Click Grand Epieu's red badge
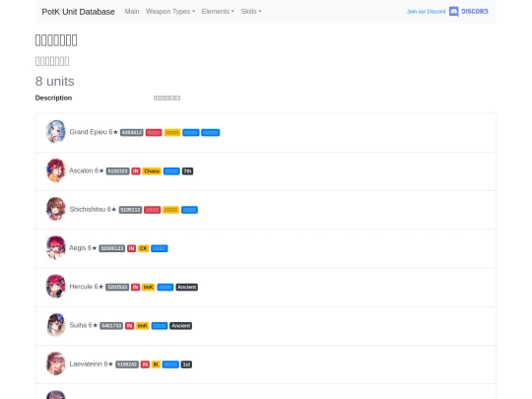This screenshot has height=399, width=532. coord(154,133)
